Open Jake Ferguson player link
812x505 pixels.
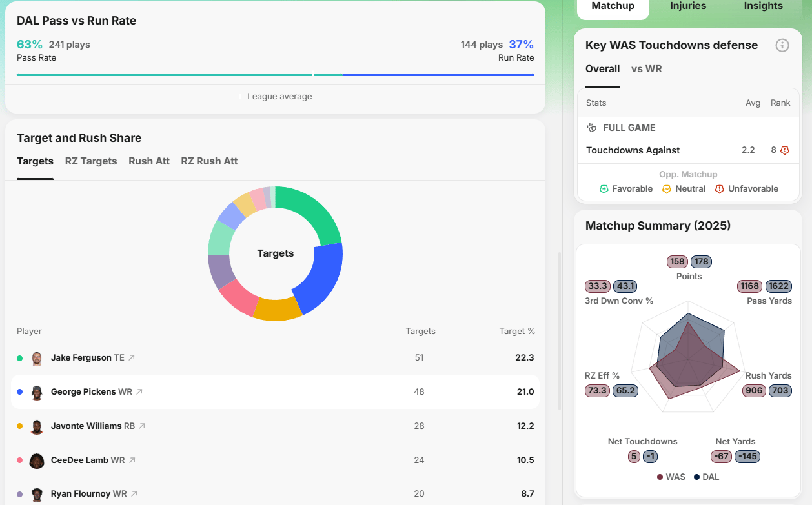coord(81,357)
